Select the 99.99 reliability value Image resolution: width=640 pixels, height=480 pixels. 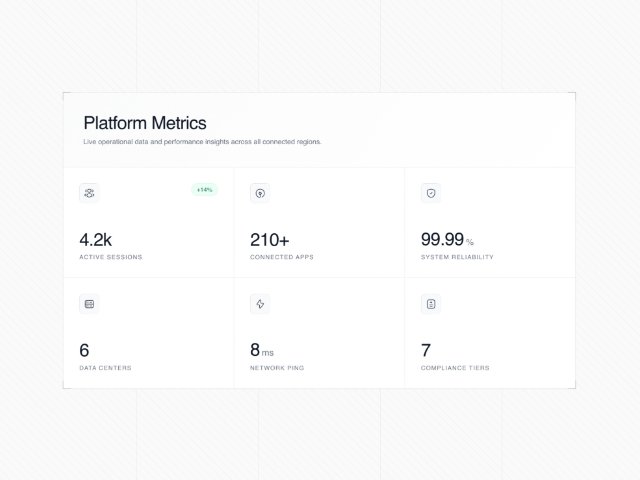point(442,240)
